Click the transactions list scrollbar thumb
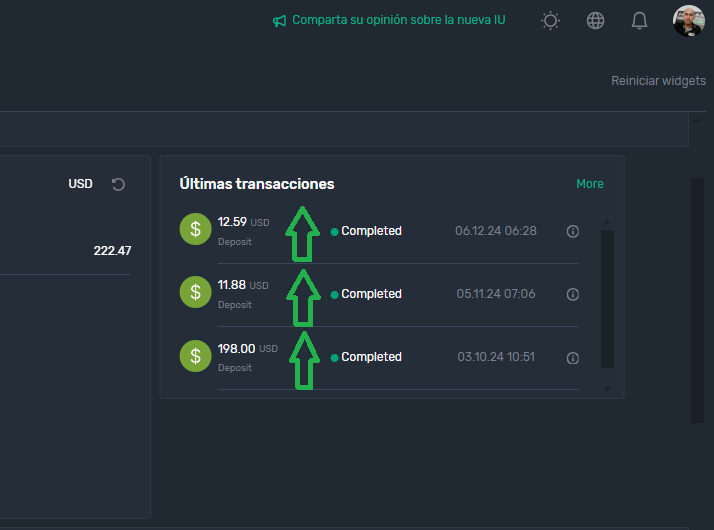 [x=607, y=298]
